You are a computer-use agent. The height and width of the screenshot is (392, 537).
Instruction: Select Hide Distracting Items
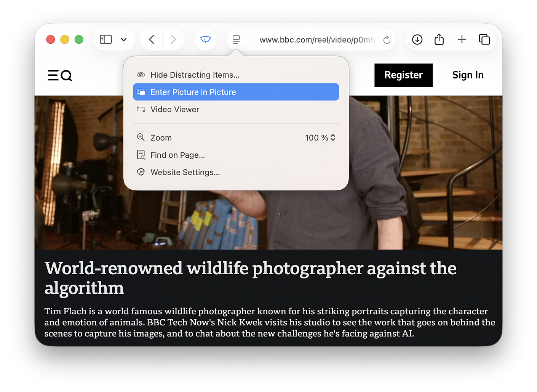[195, 75]
